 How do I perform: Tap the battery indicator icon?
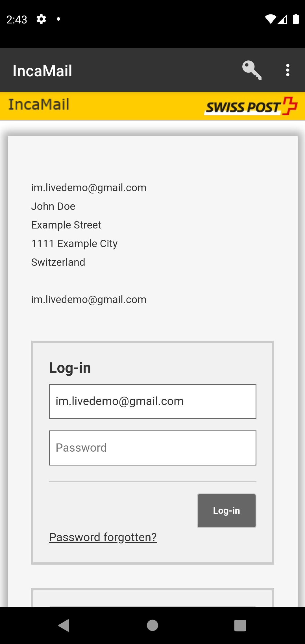(296, 19)
